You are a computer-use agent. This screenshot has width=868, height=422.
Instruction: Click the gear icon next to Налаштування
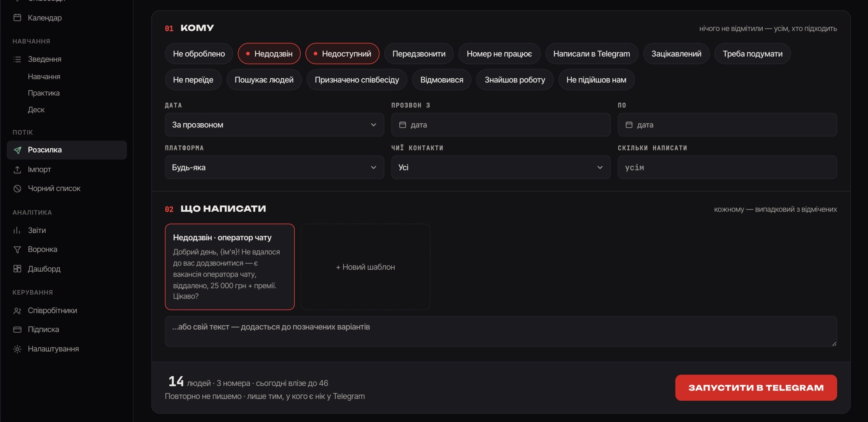click(17, 349)
